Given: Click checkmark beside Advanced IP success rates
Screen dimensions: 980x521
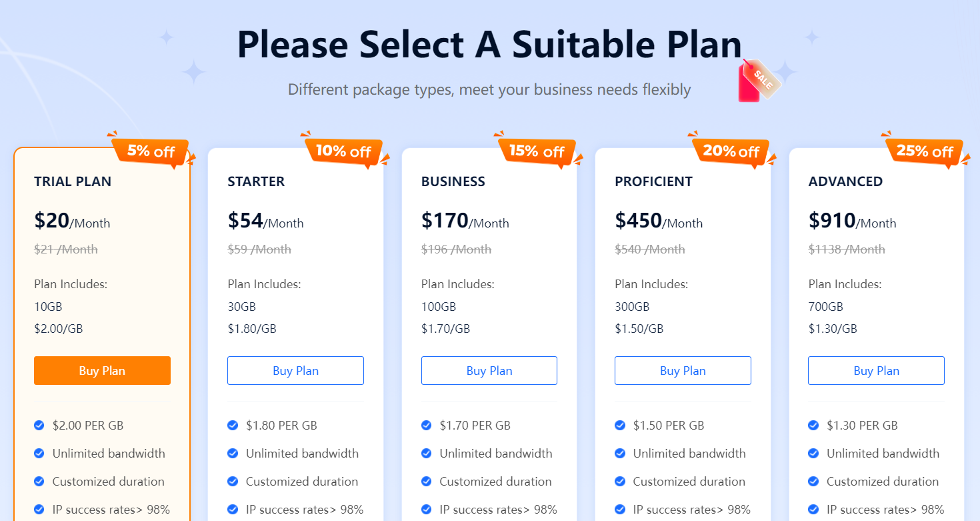Looking at the screenshot, I should (813, 510).
